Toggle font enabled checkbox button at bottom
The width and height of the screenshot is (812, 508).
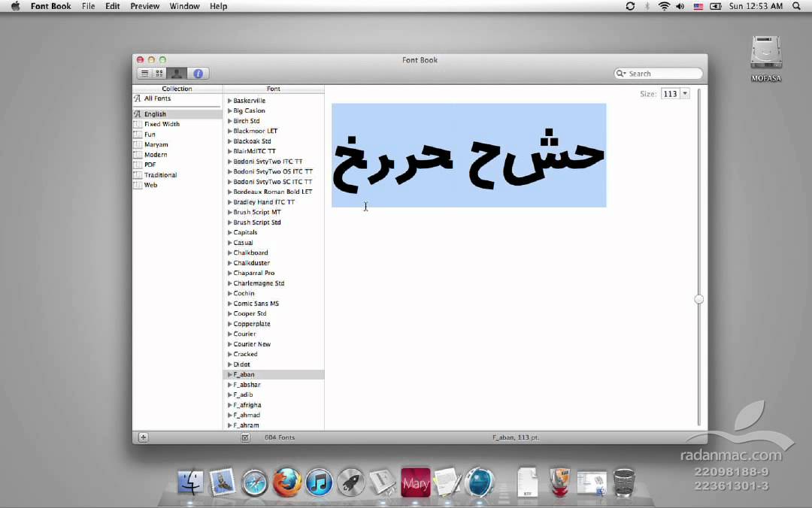pos(245,437)
